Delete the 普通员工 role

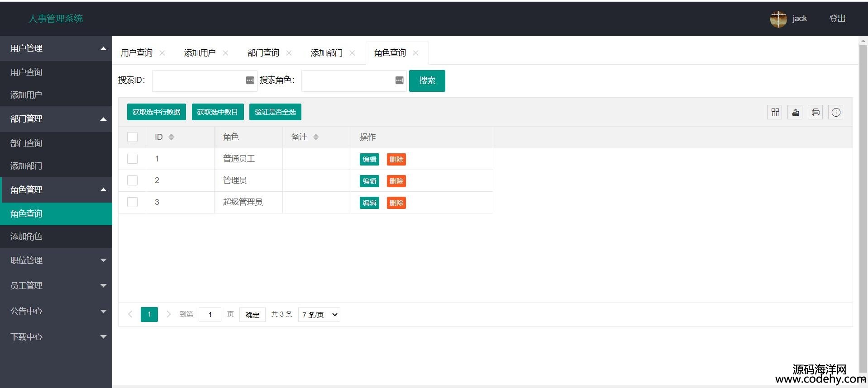click(x=396, y=159)
